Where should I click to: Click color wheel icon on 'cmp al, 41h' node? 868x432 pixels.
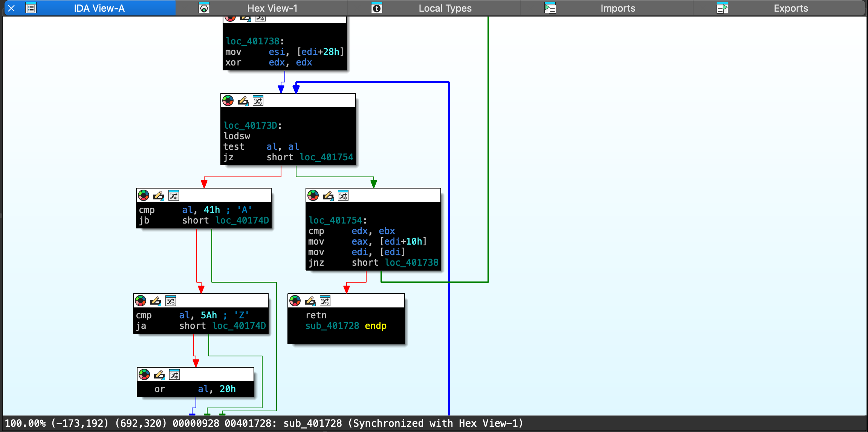144,195
